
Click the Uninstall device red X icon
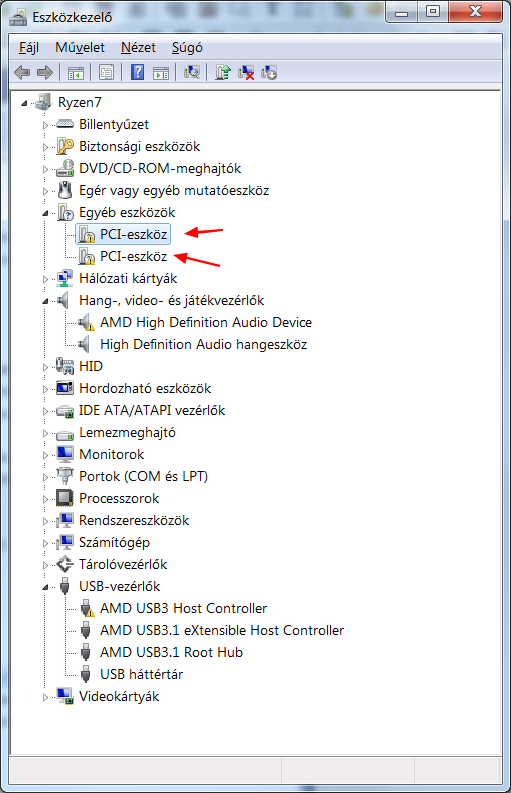click(246, 72)
